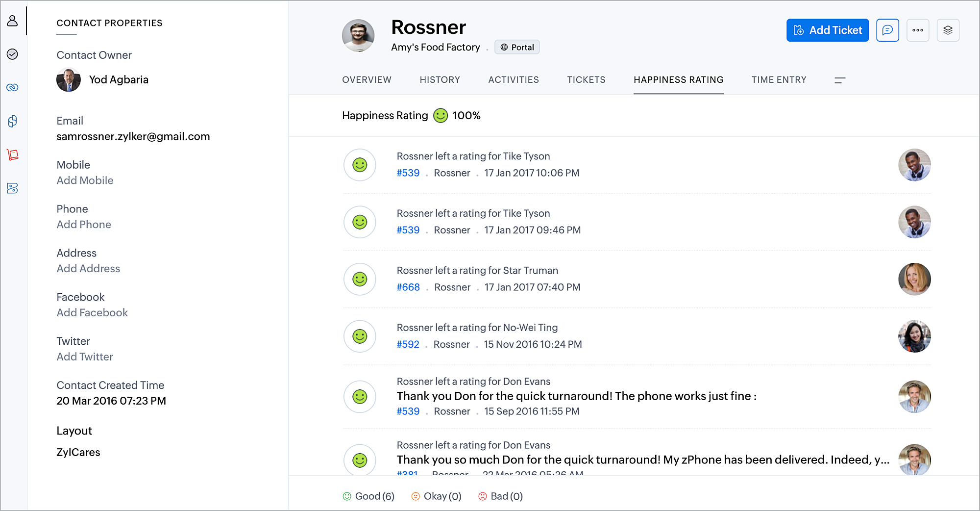Screen dimensions: 980x511
Task: Click Rossner's profile photo
Action: (358, 35)
